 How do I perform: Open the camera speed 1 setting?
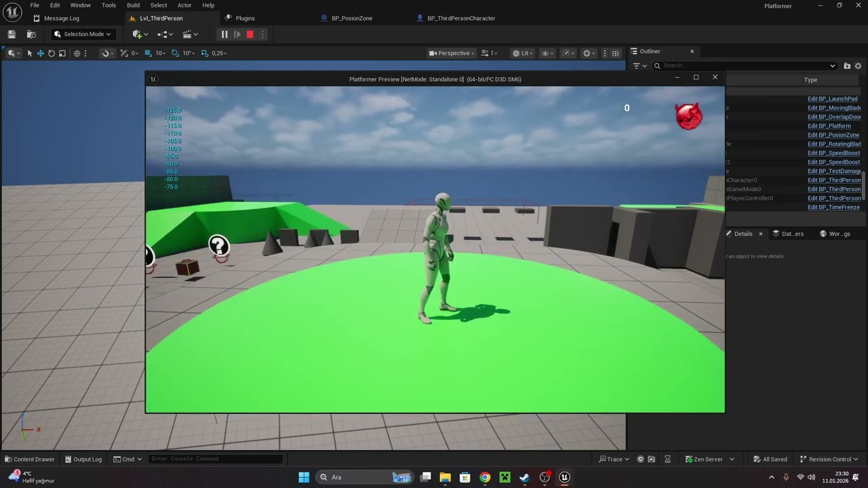pos(490,53)
